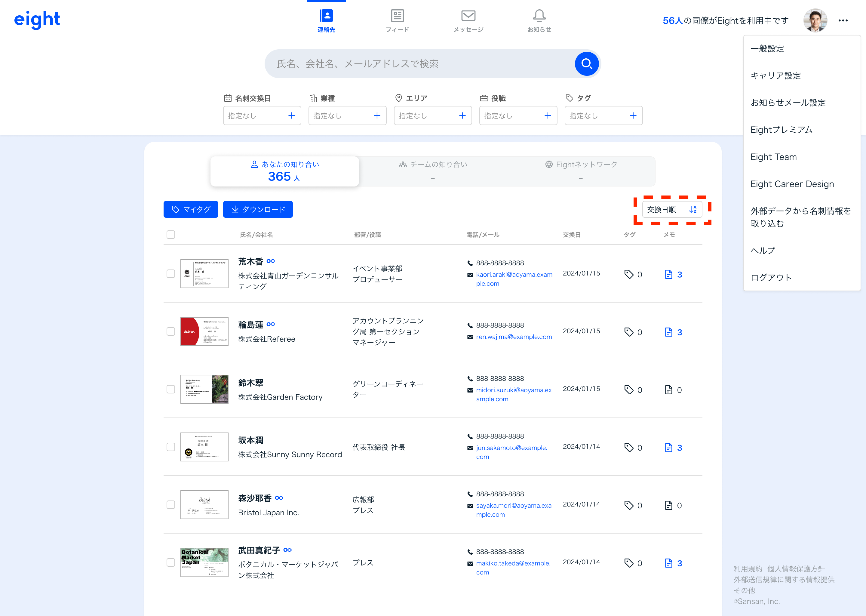Viewport: 866px width, 616px height.
Task: Expand the 業種 filter
Action: [347, 116]
